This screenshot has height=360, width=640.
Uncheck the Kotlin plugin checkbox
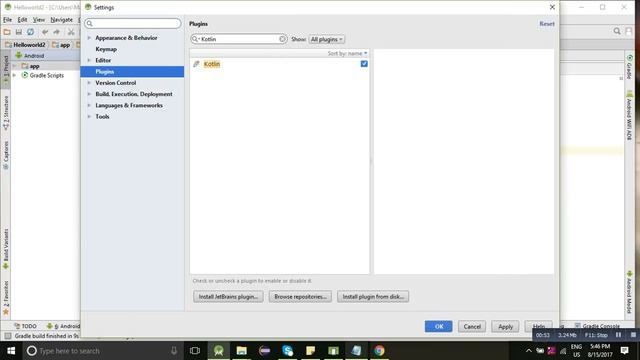pos(364,64)
